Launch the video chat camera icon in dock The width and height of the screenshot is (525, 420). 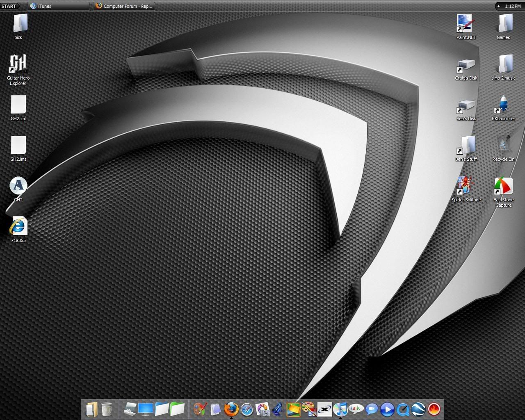coord(372,409)
